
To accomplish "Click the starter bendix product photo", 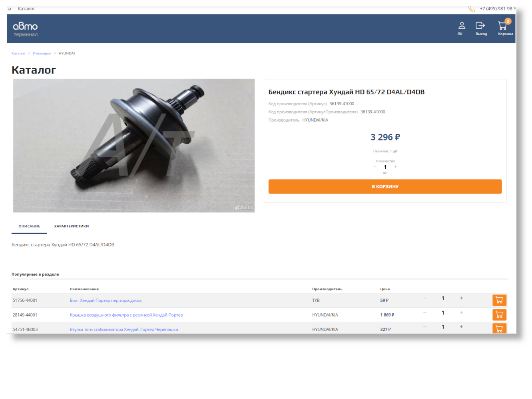I will pyautogui.click(x=134, y=146).
